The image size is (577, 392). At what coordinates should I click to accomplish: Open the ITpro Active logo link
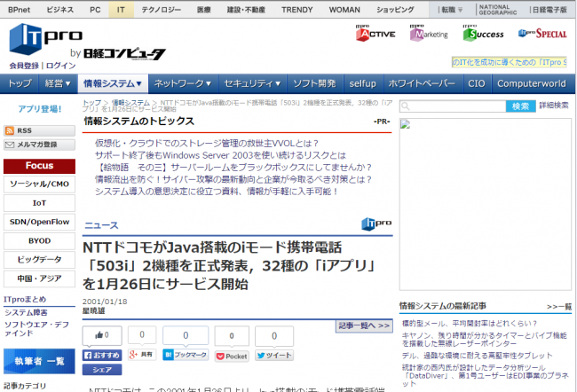tap(375, 34)
